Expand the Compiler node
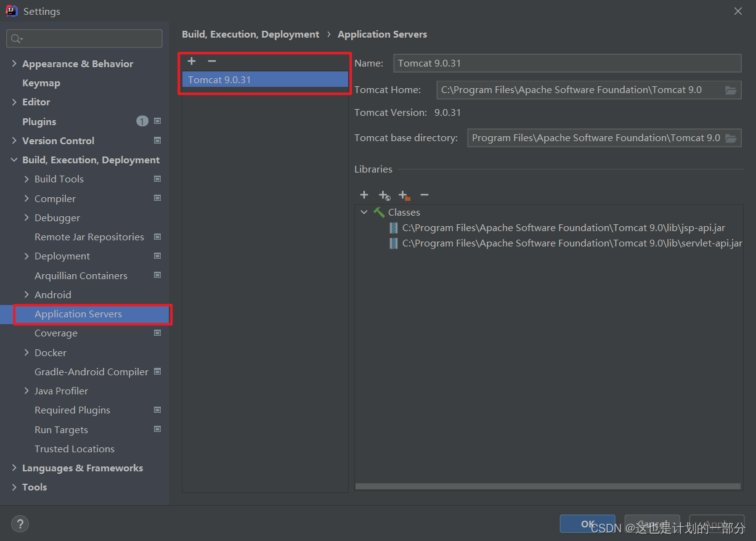 coord(26,198)
